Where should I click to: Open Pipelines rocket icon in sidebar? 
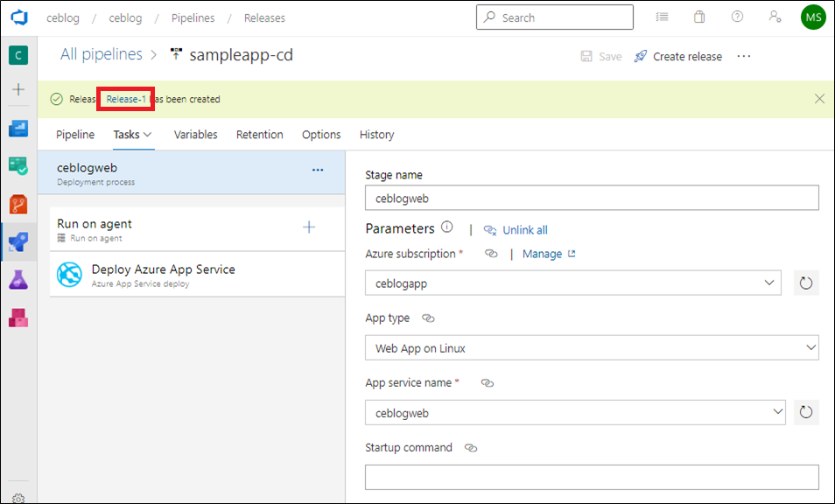(18, 242)
